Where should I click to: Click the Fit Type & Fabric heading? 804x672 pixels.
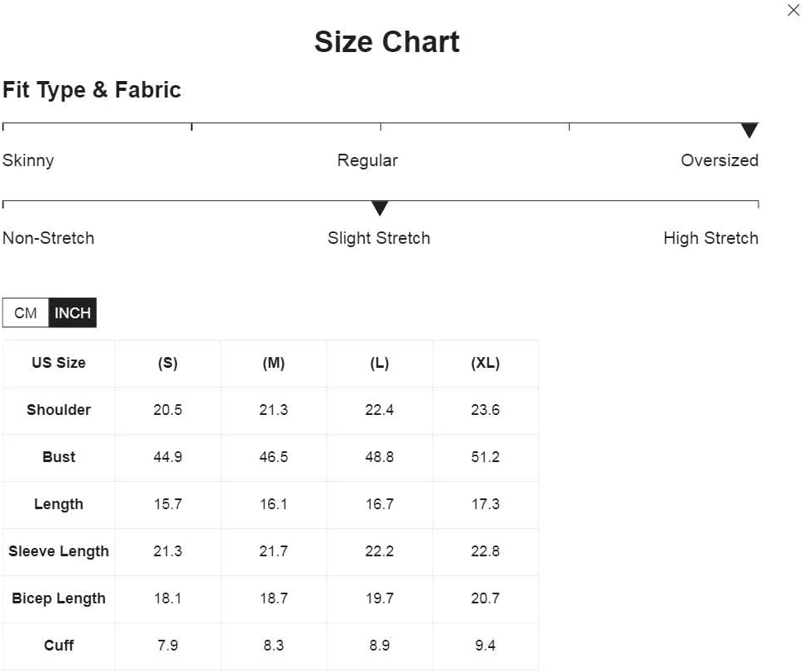[92, 90]
